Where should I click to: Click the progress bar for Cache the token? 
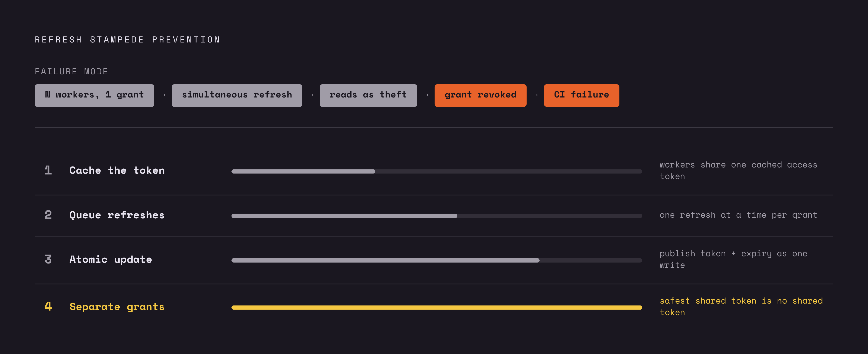pyautogui.click(x=437, y=171)
